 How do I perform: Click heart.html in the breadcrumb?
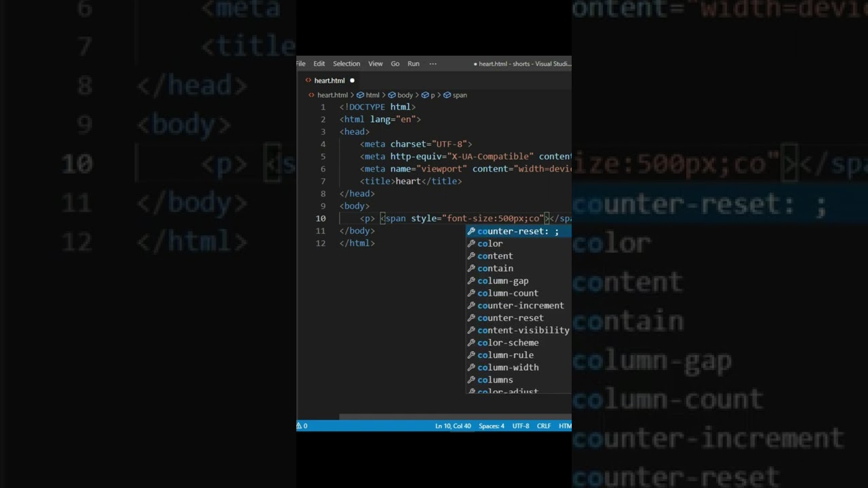click(332, 96)
